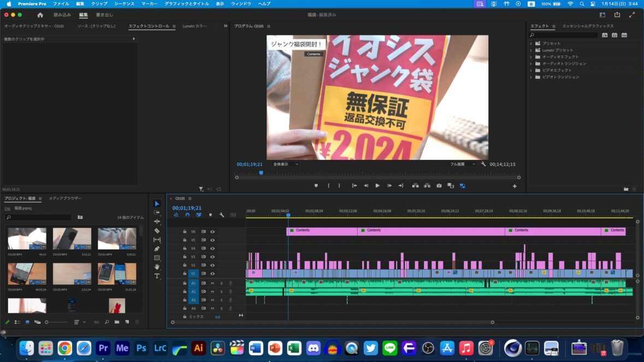The height and width of the screenshot is (362, 644).
Task: Select the Slip tool
Action: [157, 240]
